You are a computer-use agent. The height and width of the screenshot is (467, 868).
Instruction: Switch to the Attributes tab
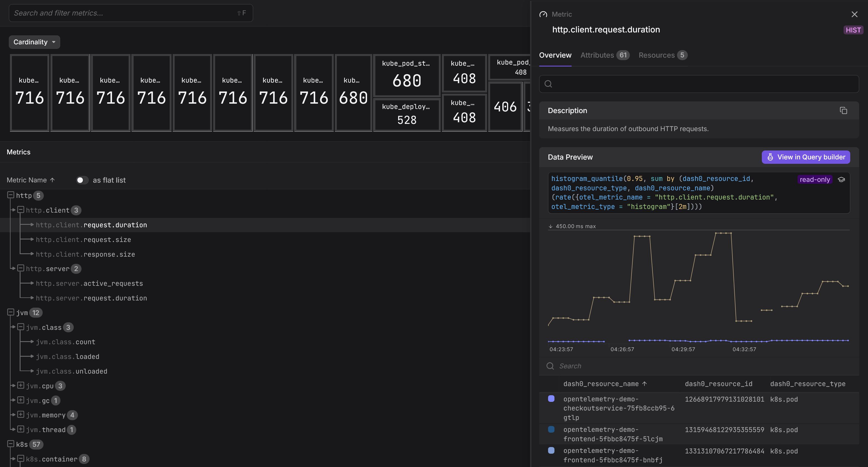pyautogui.click(x=605, y=55)
